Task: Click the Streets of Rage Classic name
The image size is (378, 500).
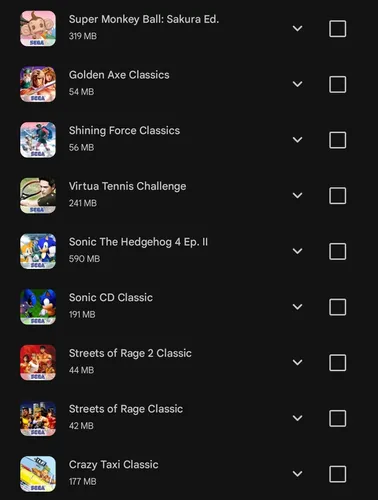Action: coord(126,409)
